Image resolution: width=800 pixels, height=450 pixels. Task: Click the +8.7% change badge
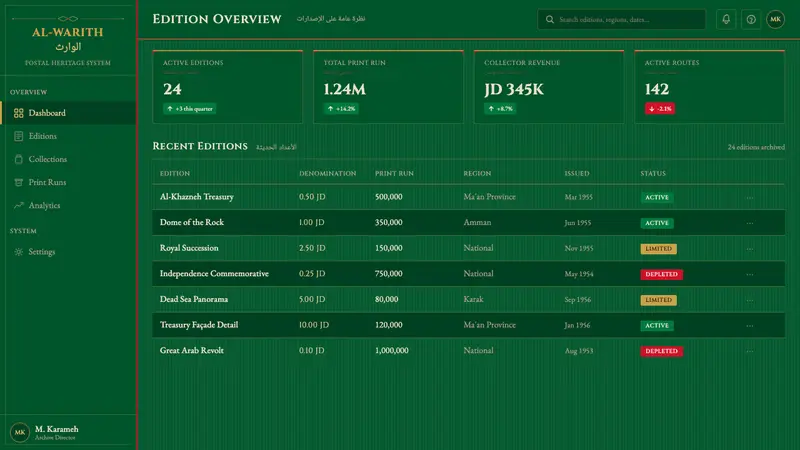click(500, 109)
